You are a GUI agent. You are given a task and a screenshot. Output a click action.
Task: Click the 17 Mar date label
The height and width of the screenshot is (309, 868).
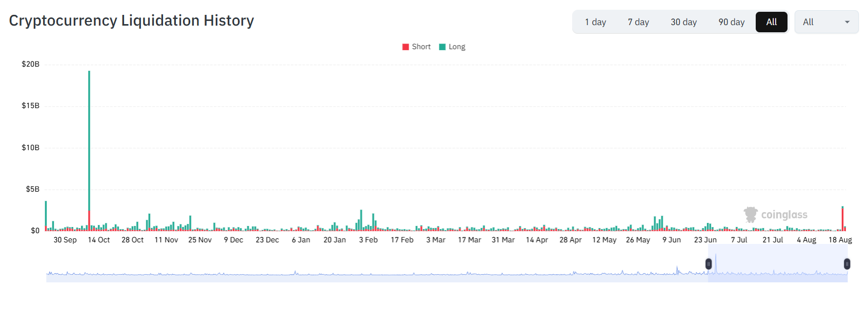click(x=470, y=240)
